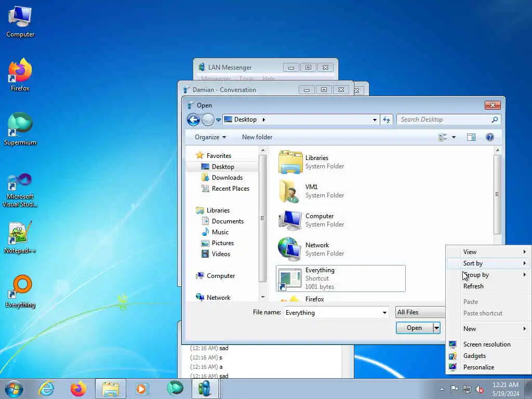The height and width of the screenshot is (399, 532).
Task: Open the New submenu in context menu
Action: click(x=488, y=328)
